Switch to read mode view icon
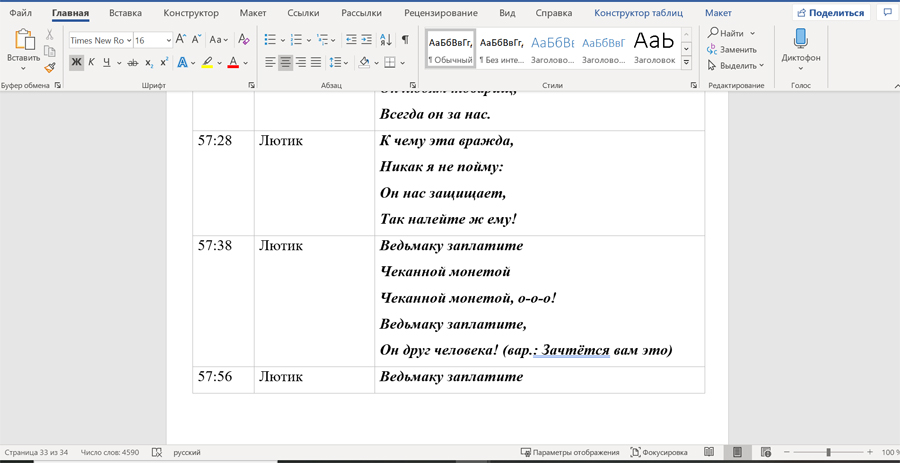This screenshot has height=463, width=900. pyautogui.click(x=709, y=452)
